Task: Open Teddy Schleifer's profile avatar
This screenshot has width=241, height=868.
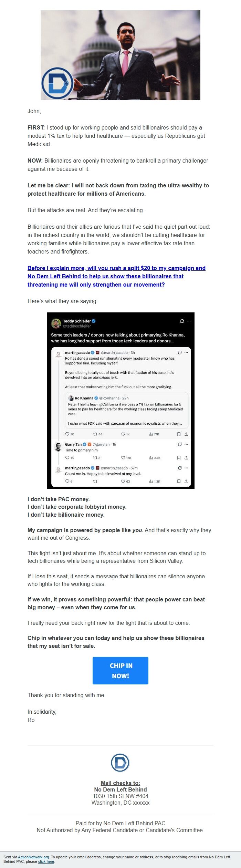Action: pos(56,322)
